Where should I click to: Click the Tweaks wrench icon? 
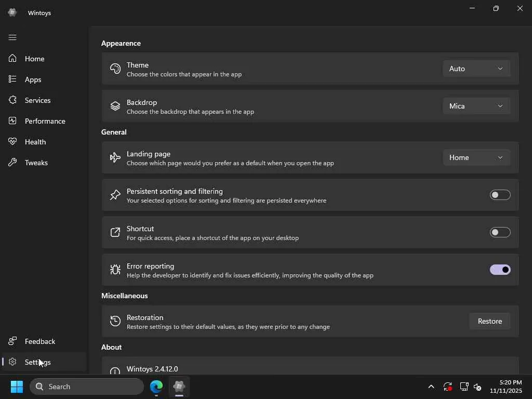(x=12, y=162)
